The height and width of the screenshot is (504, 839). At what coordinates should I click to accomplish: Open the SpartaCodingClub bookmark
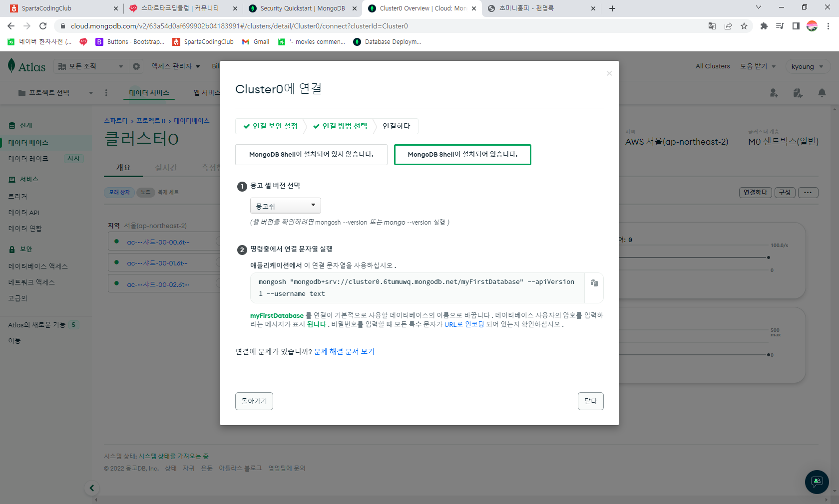click(203, 42)
